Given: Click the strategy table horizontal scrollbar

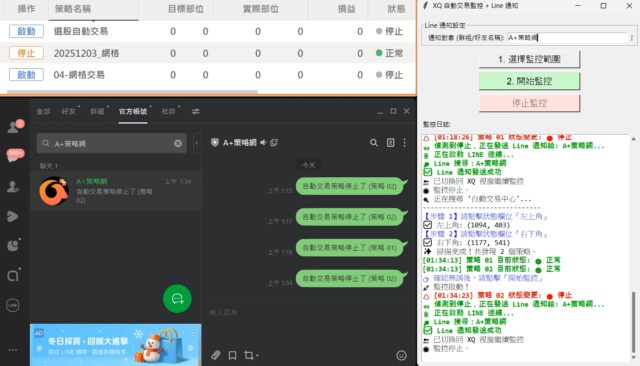Looking at the screenshot, I should 133,92.
